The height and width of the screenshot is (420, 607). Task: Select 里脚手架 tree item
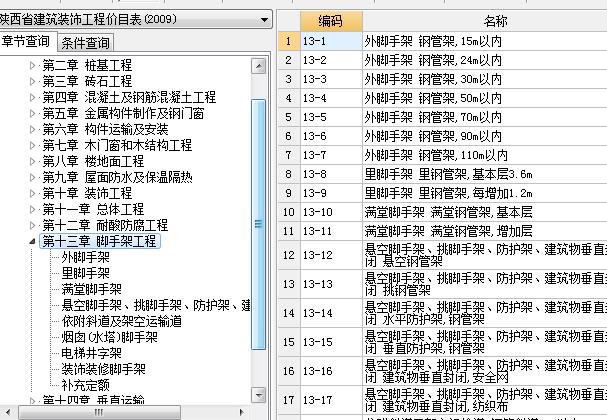pos(86,273)
